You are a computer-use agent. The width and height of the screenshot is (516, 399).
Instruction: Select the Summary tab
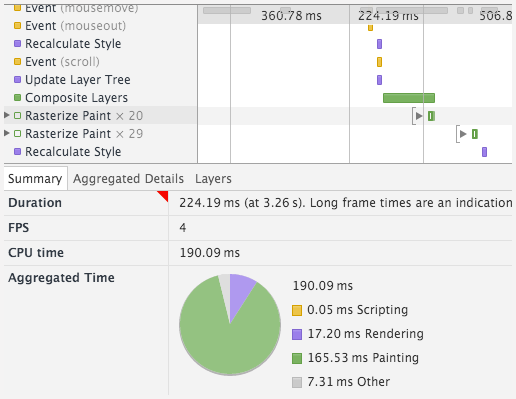[35, 179]
